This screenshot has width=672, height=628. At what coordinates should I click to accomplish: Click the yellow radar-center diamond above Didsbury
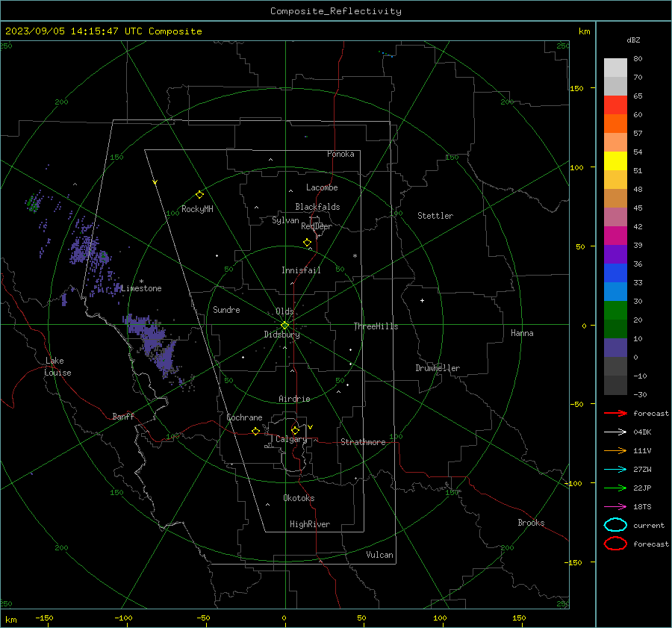tap(284, 326)
